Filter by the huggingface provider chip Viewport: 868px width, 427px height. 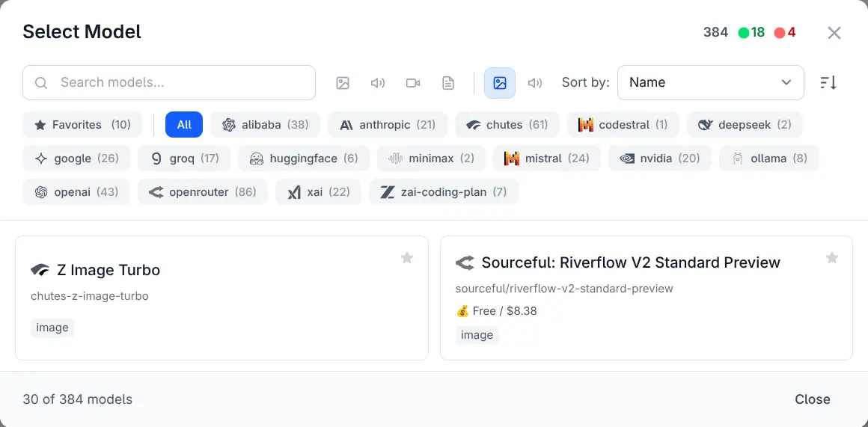point(304,159)
